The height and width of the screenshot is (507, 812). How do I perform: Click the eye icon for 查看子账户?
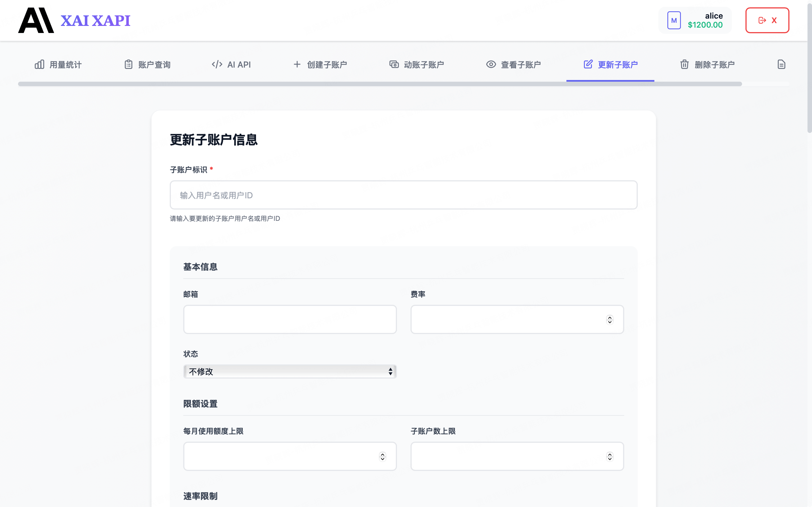point(491,65)
